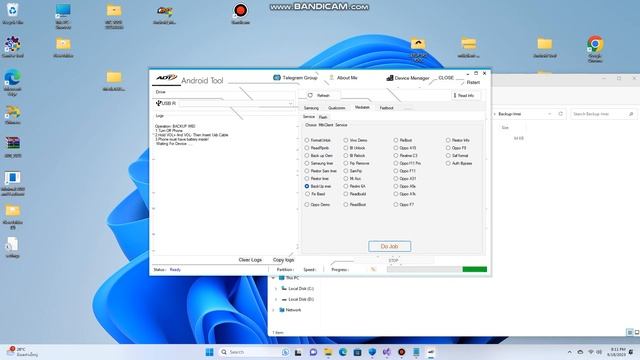Select the Oppo F7 radio option
The height and width of the screenshot is (360, 640).
[x=396, y=204]
